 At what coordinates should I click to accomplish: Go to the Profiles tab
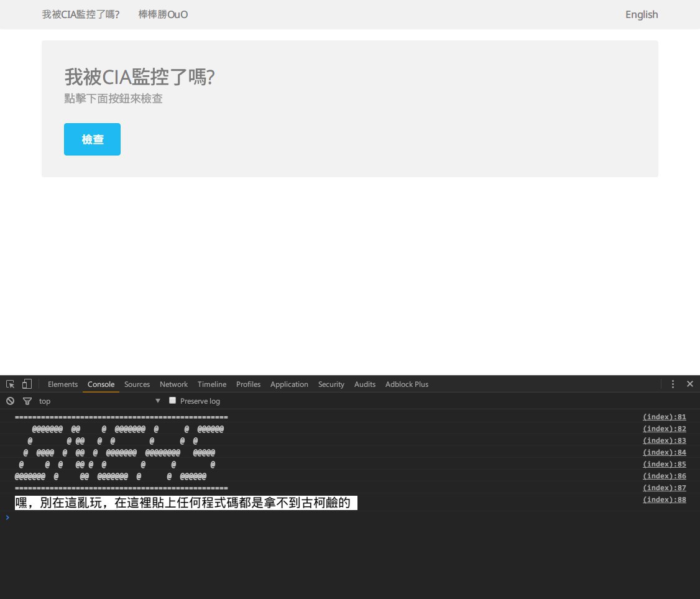(248, 384)
